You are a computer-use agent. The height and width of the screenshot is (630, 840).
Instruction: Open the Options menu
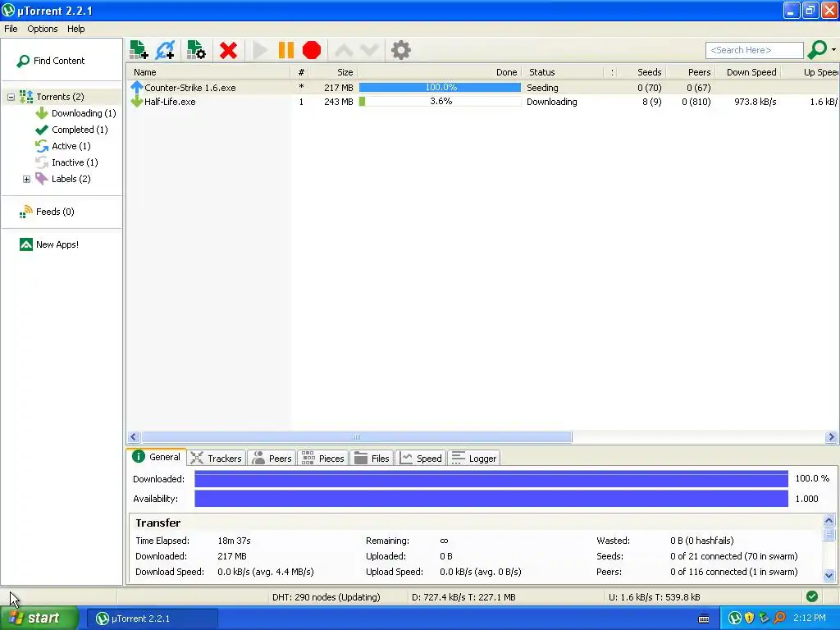43,29
